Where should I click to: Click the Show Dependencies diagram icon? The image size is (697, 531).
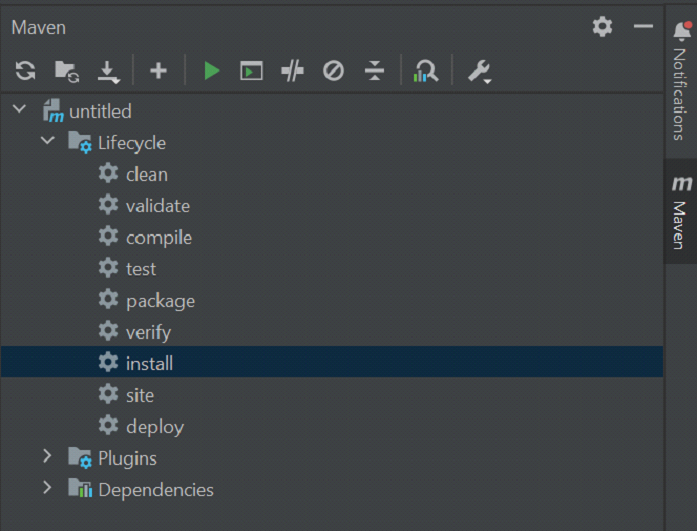(x=426, y=71)
